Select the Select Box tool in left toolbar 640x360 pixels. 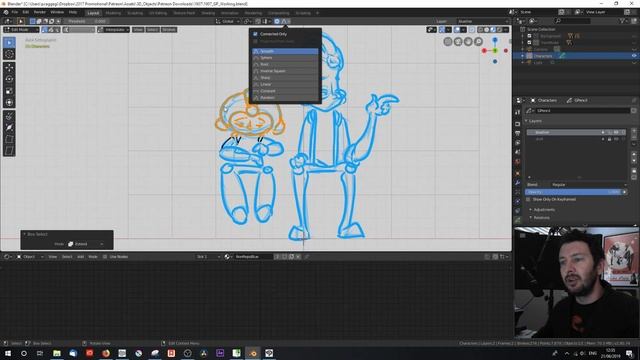9,42
